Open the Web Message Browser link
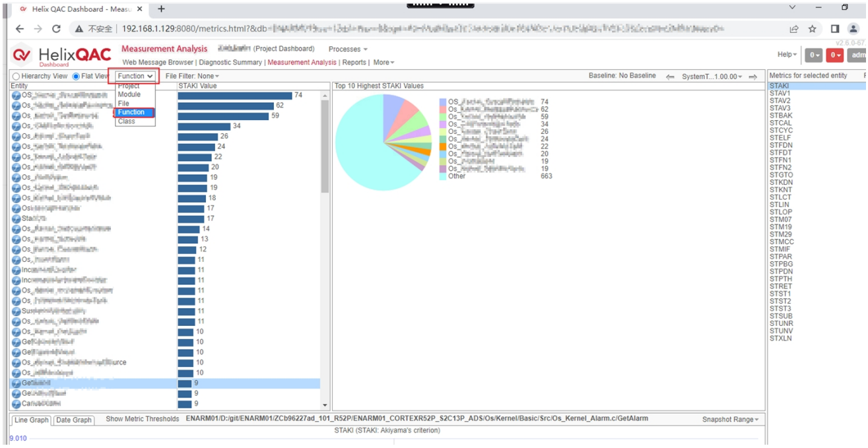The height and width of the screenshot is (448, 868). click(x=158, y=63)
